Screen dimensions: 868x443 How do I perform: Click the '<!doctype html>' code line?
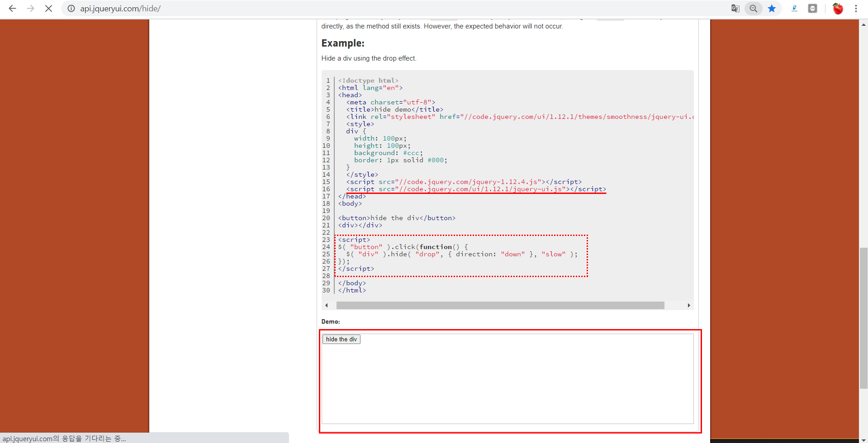368,80
